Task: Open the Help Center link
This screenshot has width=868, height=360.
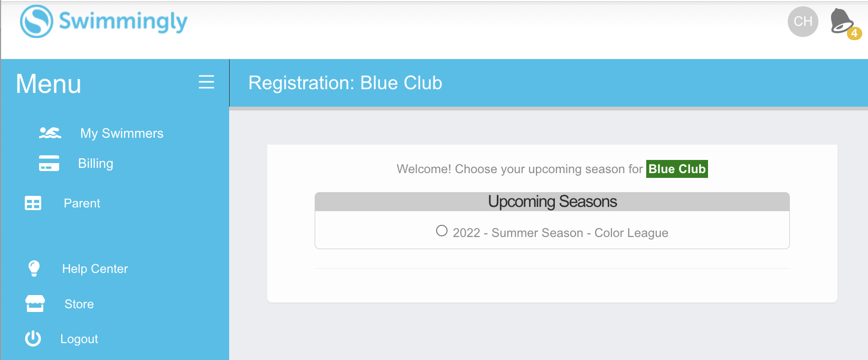Action: coord(95,269)
